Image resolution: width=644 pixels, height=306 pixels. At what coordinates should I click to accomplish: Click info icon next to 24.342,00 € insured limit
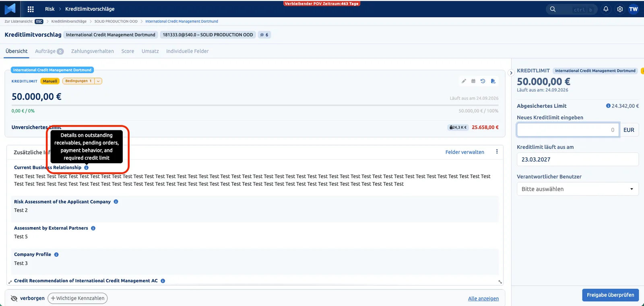(x=608, y=106)
